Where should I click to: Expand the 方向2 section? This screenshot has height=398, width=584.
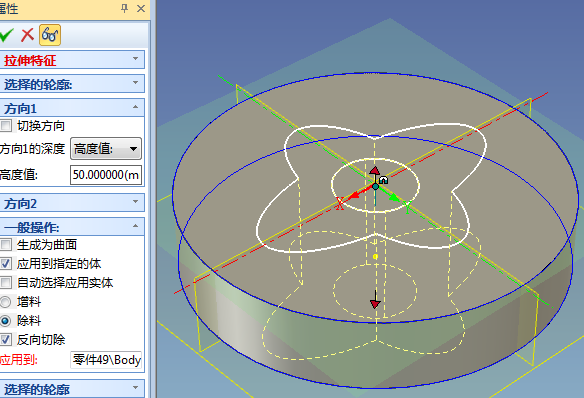coord(72,203)
